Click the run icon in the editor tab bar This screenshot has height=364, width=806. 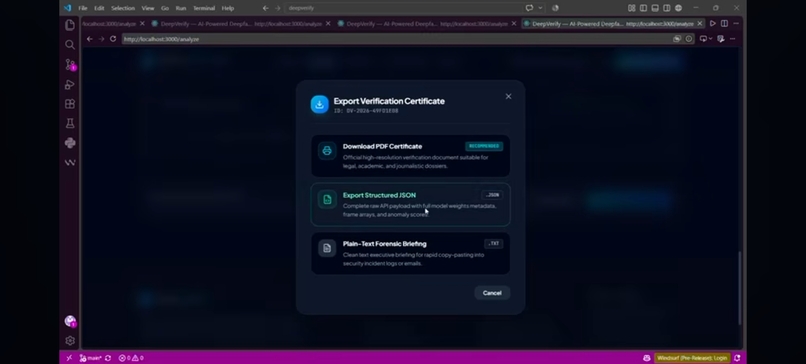coord(712,24)
